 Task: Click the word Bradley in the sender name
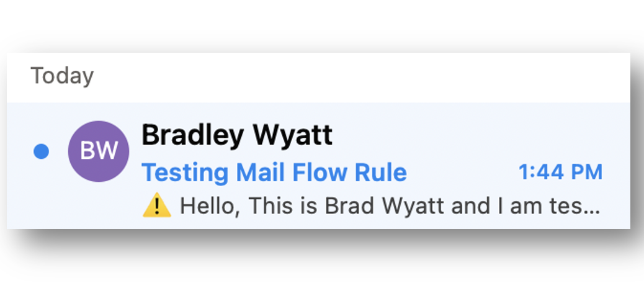[192, 135]
